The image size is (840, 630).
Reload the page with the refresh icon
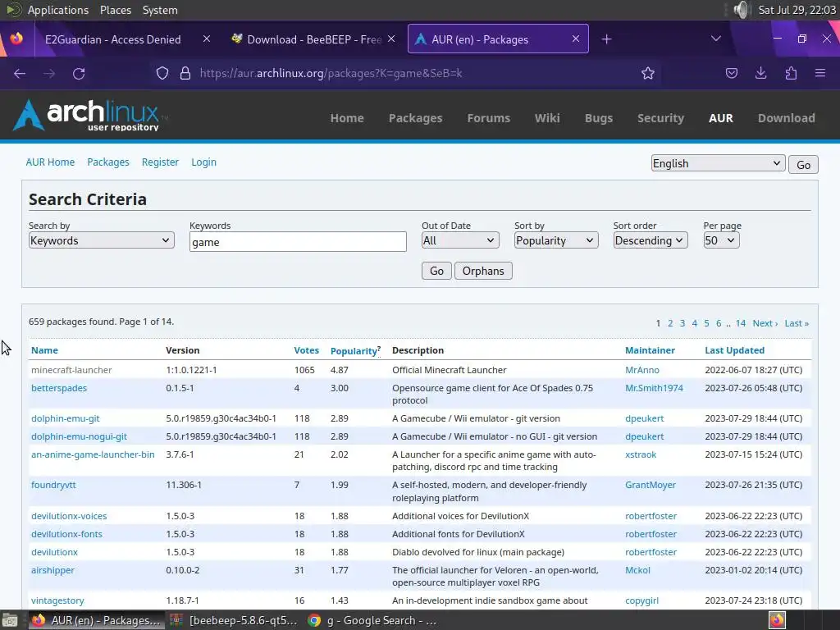79,73
